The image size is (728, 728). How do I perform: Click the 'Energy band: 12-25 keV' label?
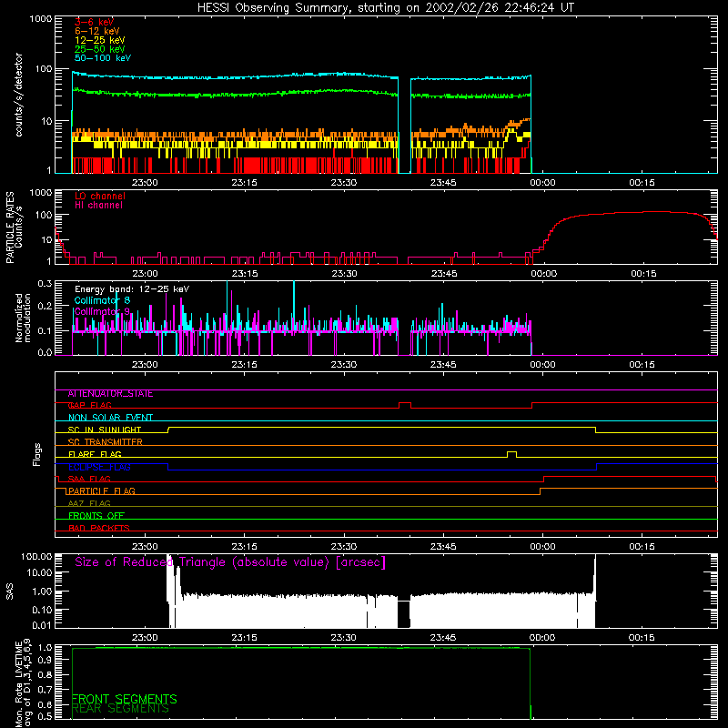[132, 289]
